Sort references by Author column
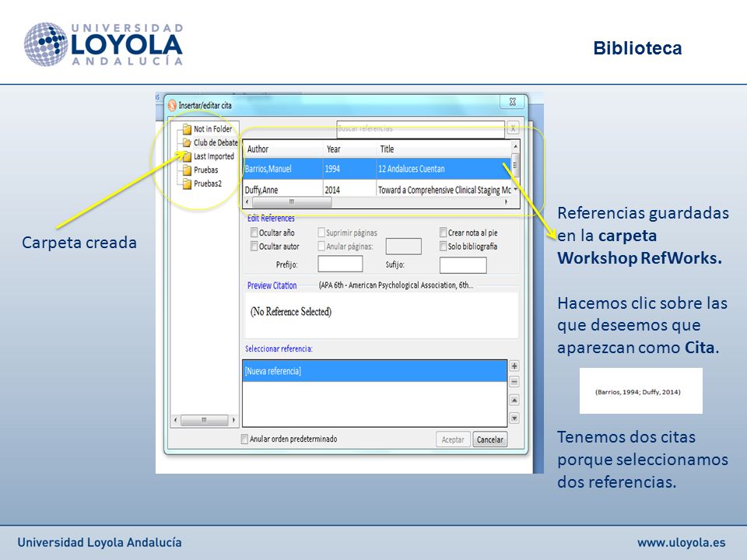 tap(283, 149)
